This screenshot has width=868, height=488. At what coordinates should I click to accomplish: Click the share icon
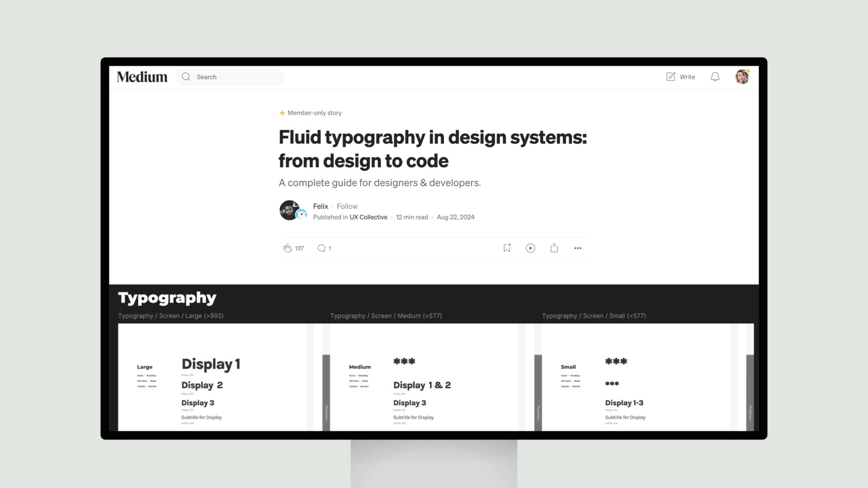point(554,248)
